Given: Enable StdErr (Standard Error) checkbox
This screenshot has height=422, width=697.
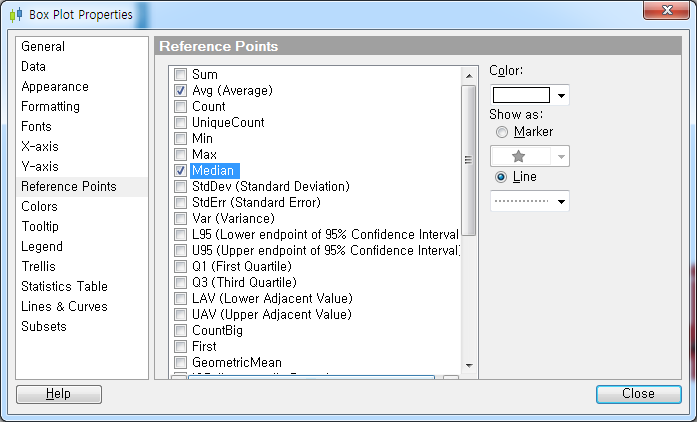Looking at the screenshot, I should pyautogui.click(x=180, y=202).
